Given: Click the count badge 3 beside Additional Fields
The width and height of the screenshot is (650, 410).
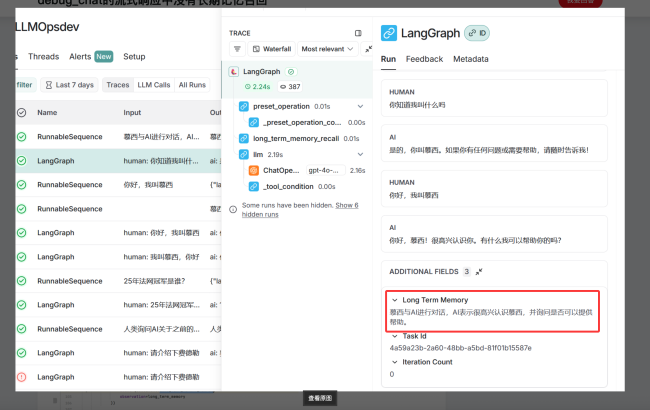Looking at the screenshot, I should 467,272.
